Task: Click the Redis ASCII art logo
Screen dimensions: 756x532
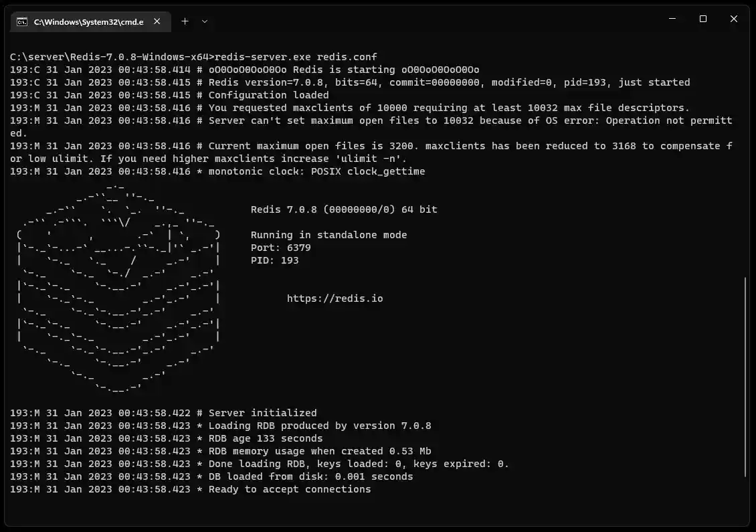Action: 118,288
